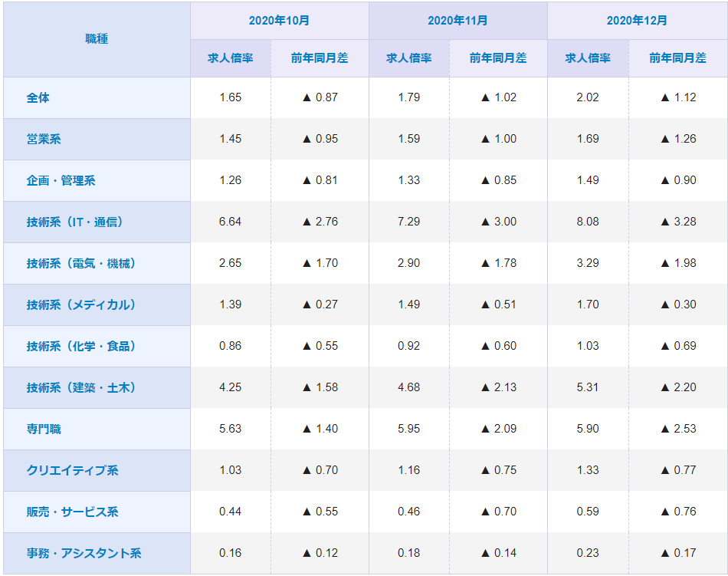This screenshot has width=728, height=576.
Task: Click the ▲ 3.28 value for IT・通信
Action: coord(678,222)
